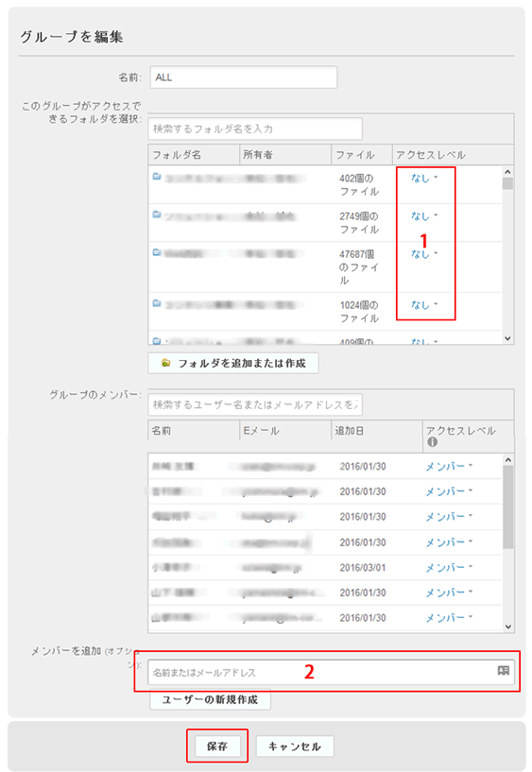Click the フォルダを追加または作成 button

[x=233, y=364]
